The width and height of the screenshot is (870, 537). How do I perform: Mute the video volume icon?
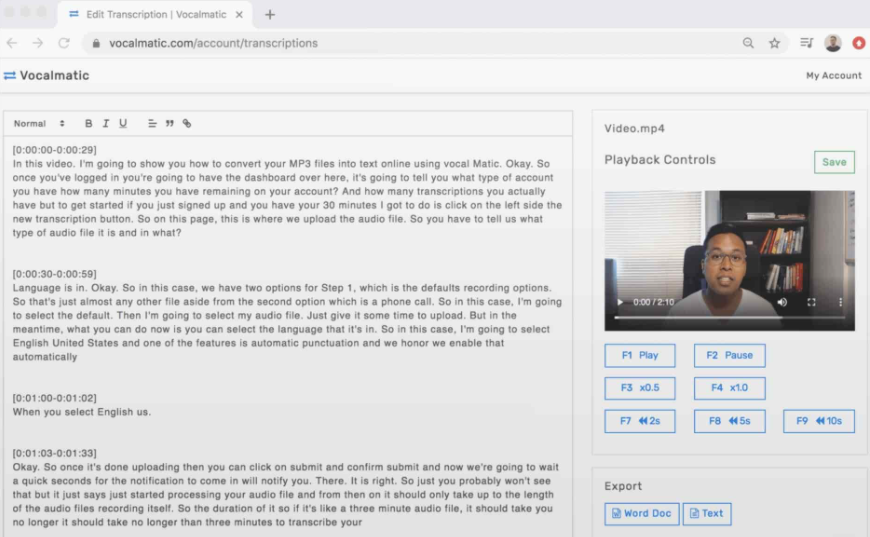point(782,302)
